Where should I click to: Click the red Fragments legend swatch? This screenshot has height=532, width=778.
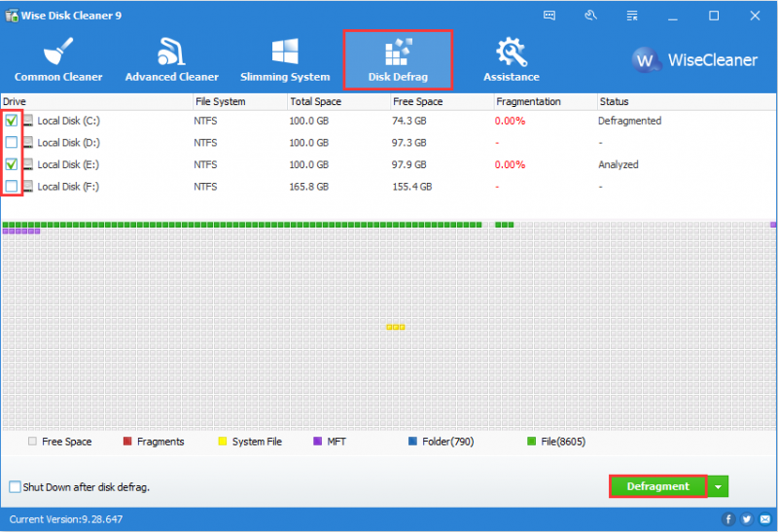point(127,442)
